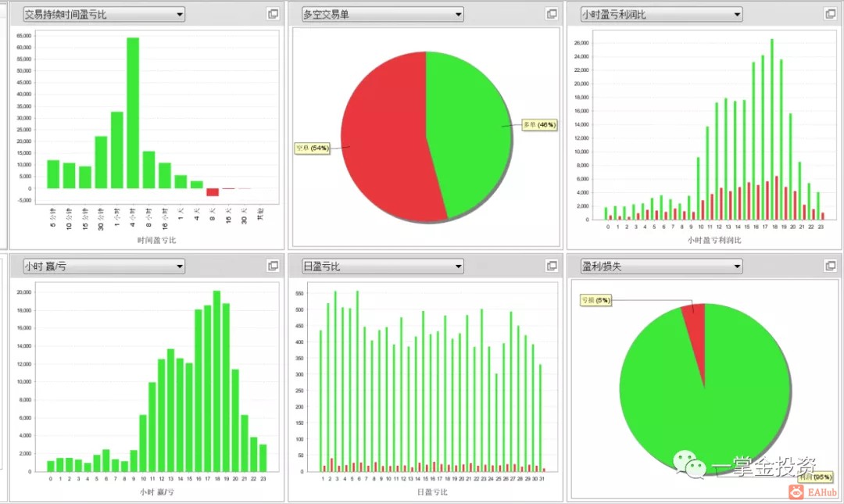Open the 小时 赢/亏 chart dropdown
844x504 pixels.
pyautogui.click(x=104, y=266)
